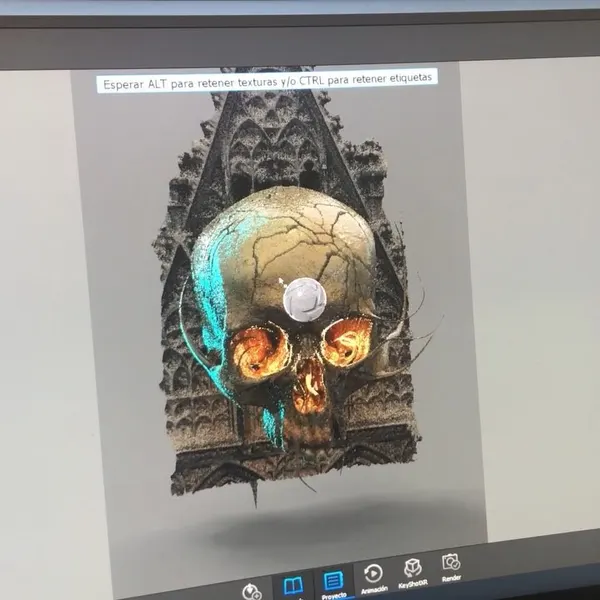Click the material ball over the skull
Viewport: 600px width, 600px height.
pyautogui.click(x=305, y=300)
